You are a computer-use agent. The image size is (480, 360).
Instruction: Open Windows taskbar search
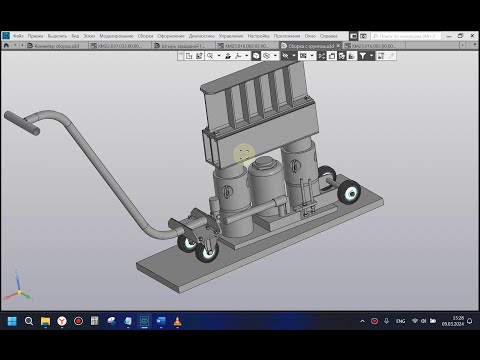tap(29, 321)
